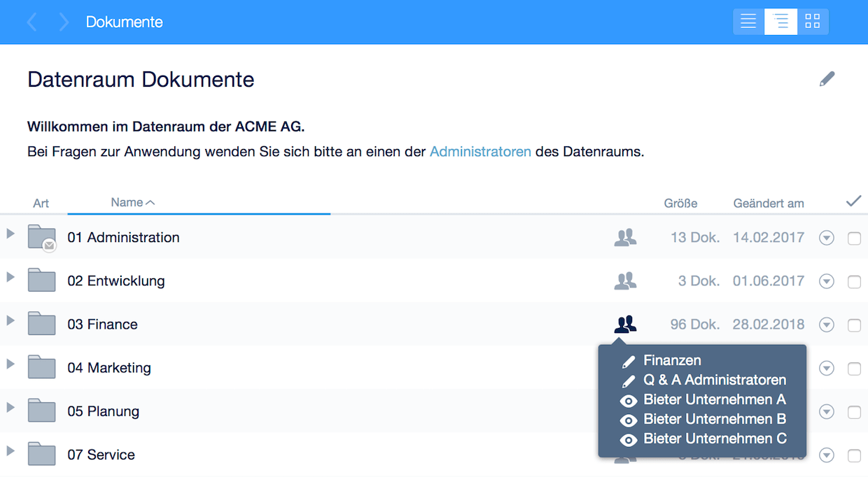Image resolution: width=868 pixels, height=477 pixels.
Task: Open permissions group icon for 01 Administration
Action: point(625,238)
